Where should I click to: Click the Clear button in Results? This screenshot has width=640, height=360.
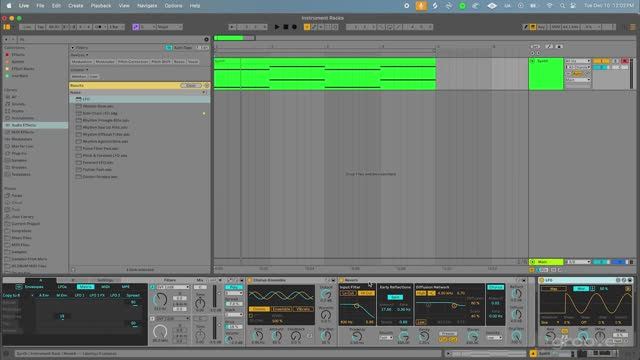[x=191, y=85]
